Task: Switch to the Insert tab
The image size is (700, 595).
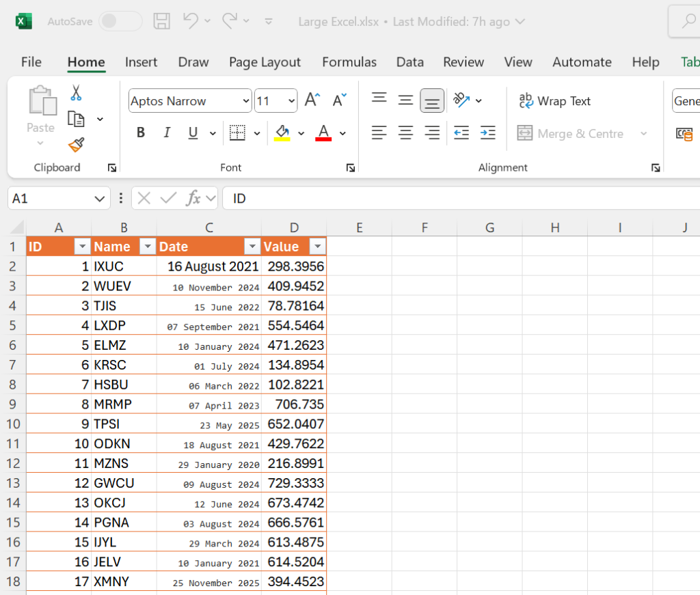Action: tap(141, 62)
